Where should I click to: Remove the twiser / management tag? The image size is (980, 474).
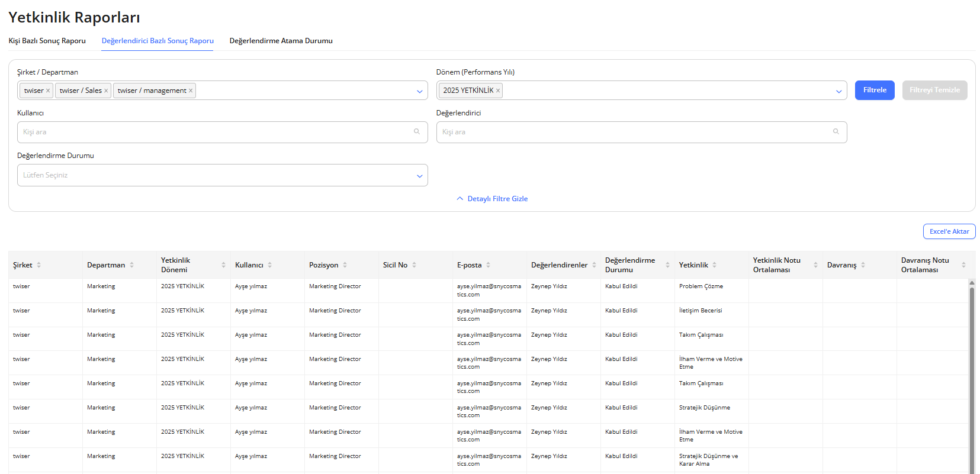tap(191, 91)
